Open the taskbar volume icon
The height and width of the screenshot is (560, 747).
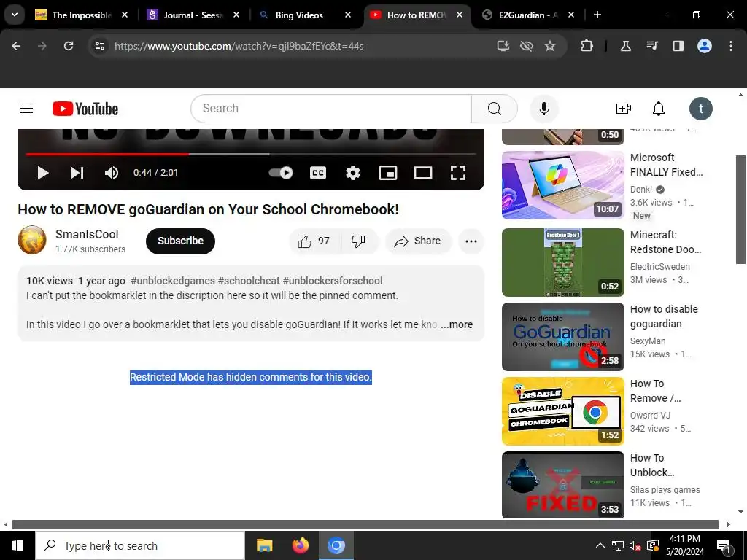[634, 545]
